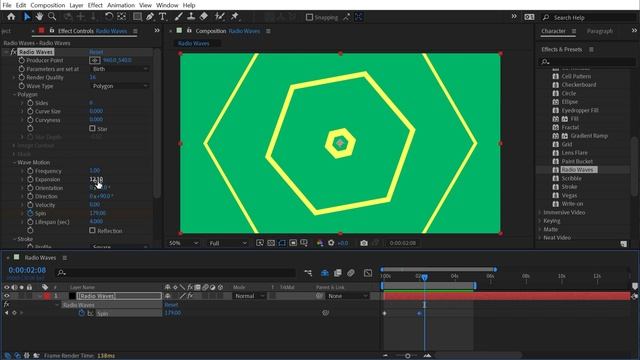Toggle the Spin stopwatch in Effect Controls
Viewport: 640px width, 360px height.
(x=30, y=213)
